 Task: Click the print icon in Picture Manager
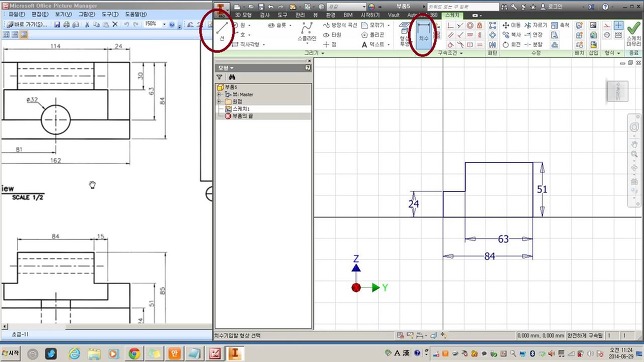pos(67,24)
